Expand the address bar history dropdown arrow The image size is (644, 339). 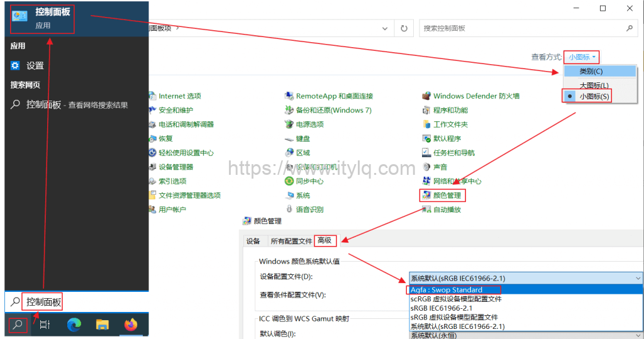pos(384,28)
